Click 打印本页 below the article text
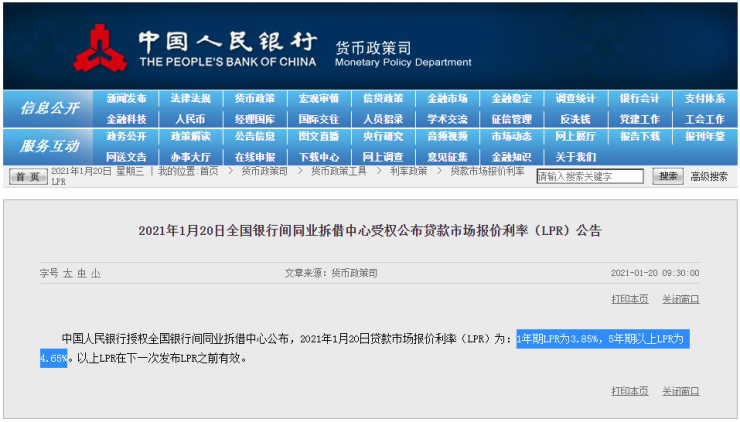 629,390
